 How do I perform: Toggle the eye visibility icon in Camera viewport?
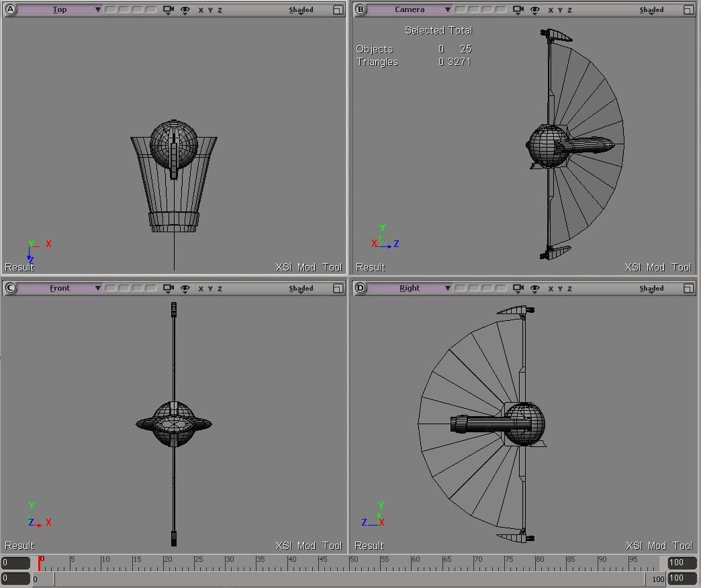pyautogui.click(x=535, y=10)
